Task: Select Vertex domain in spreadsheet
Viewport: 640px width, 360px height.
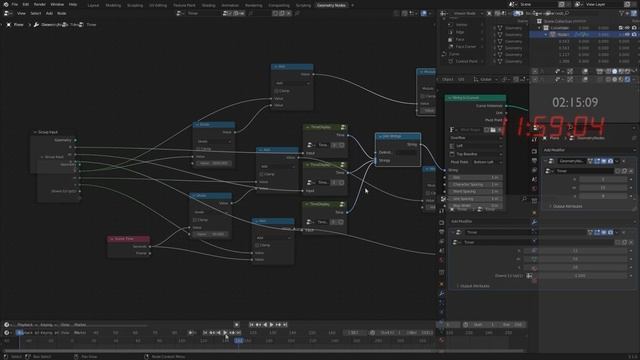Action: click(x=462, y=25)
